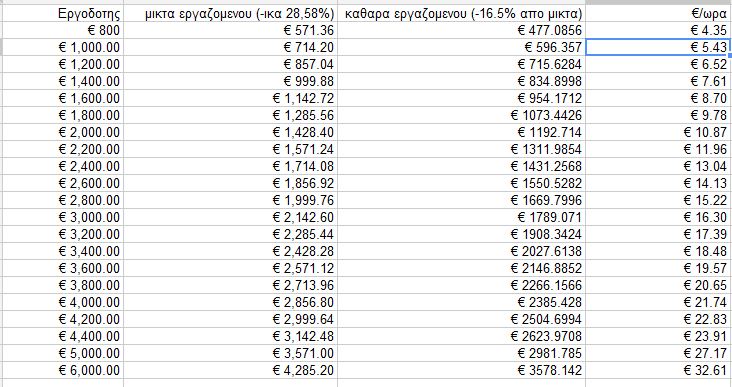The image size is (732, 387).
Task: Click the cell showing € 2,142.60
Action: click(230, 218)
